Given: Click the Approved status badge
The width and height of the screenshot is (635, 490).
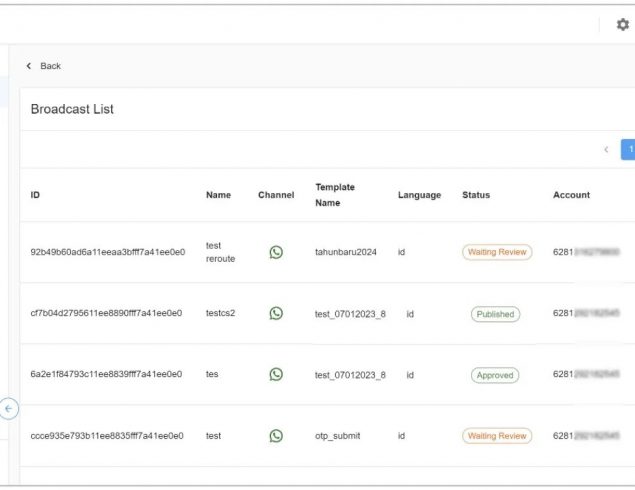Looking at the screenshot, I should click(495, 375).
